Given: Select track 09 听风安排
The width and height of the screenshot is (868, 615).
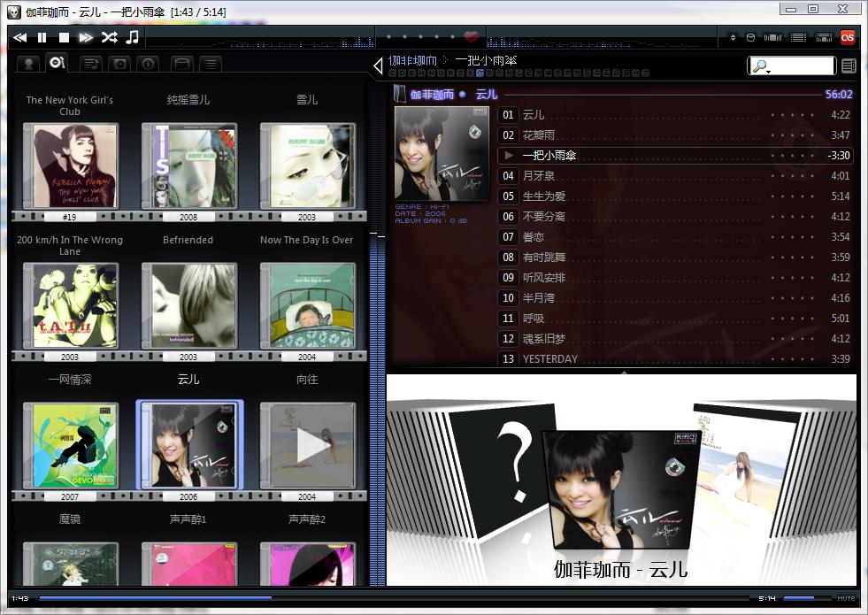Looking at the screenshot, I should (674, 278).
